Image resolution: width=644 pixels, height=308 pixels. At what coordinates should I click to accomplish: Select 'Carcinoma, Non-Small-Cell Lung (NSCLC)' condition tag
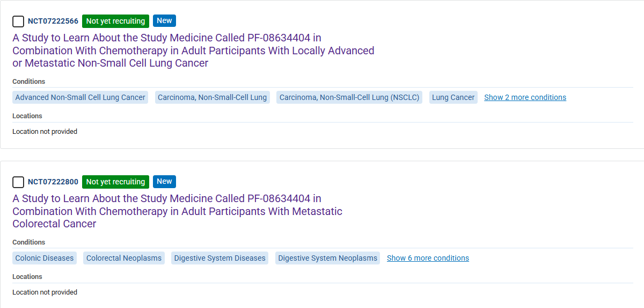[x=349, y=97]
